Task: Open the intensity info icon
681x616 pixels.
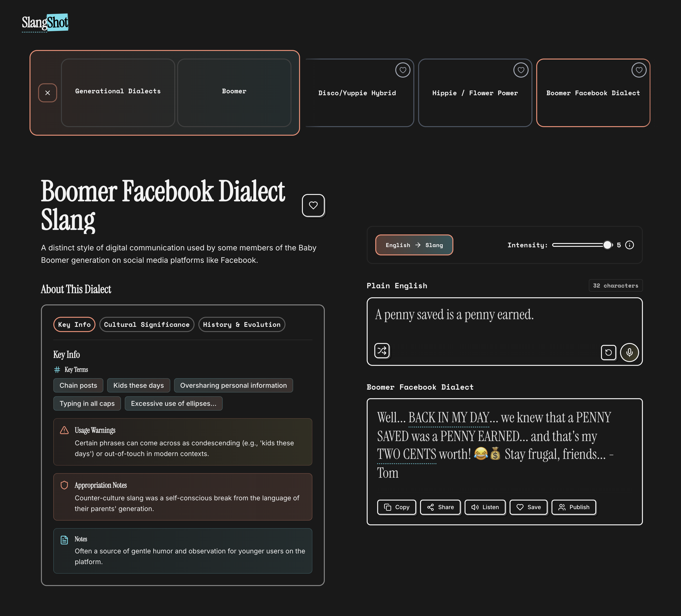Action: coord(630,245)
